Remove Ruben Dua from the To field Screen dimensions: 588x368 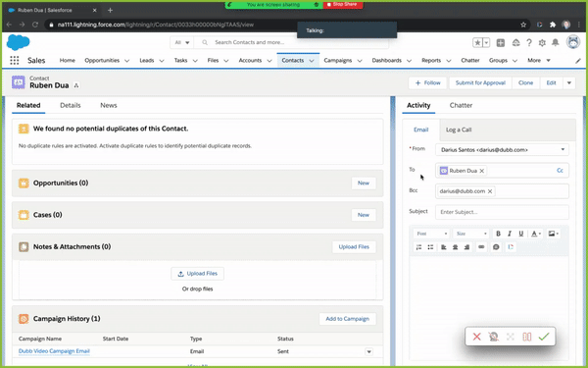tap(482, 171)
